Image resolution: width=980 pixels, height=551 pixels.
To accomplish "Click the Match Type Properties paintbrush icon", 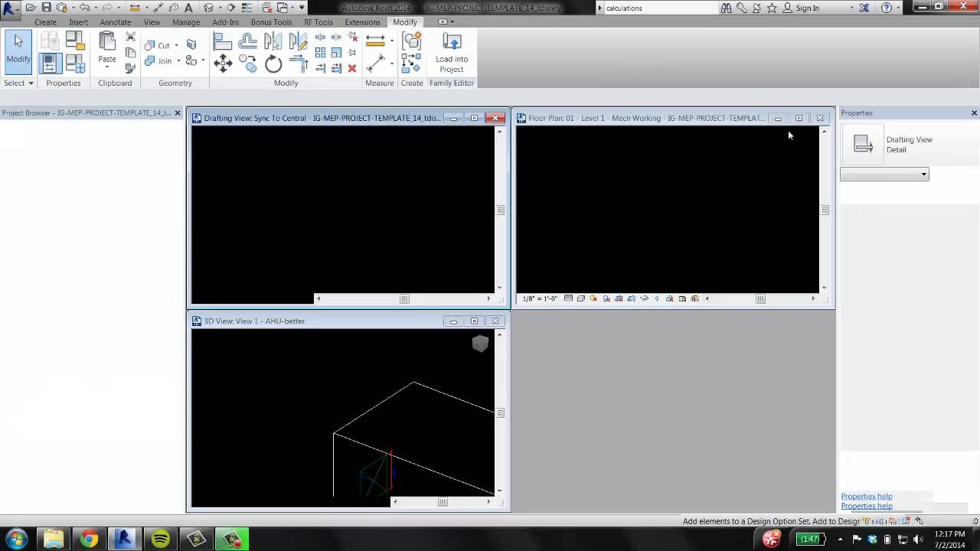I will pos(130,68).
